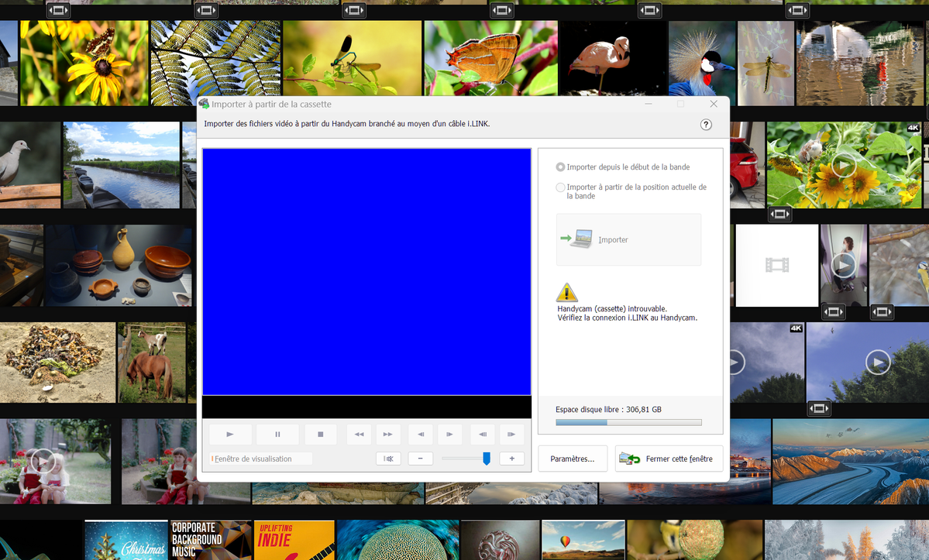Select 'Importer depuis le début de la bande'
Screen dimensions: 929x560
[x=561, y=167]
